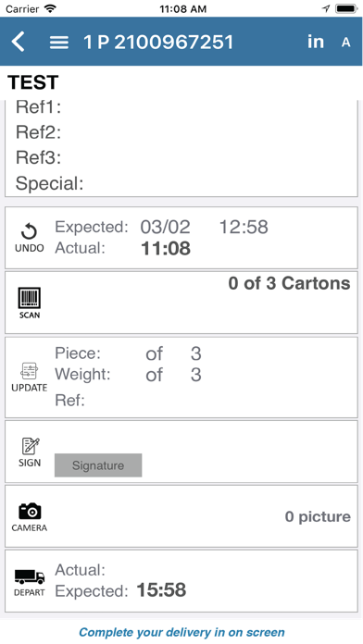The image size is (363, 644).
Task: Tap the expected departure time 15:58
Action: tap(161, 590)
